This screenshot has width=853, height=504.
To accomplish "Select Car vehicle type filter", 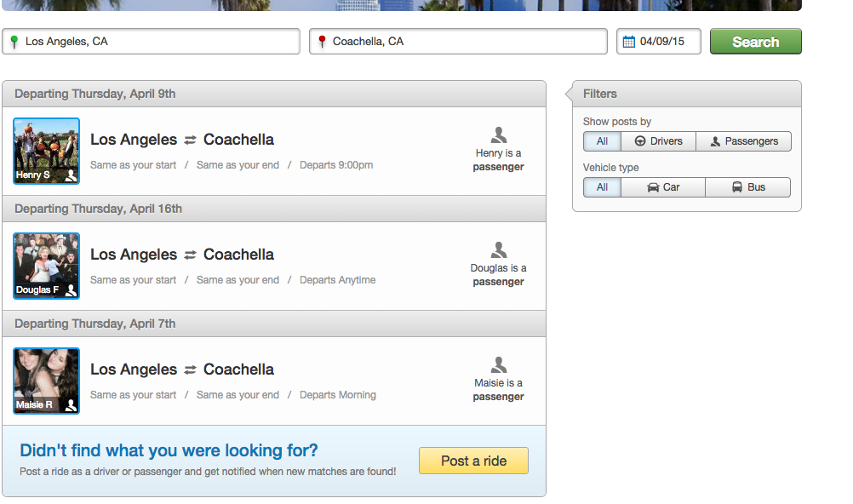I will point(663,187).
